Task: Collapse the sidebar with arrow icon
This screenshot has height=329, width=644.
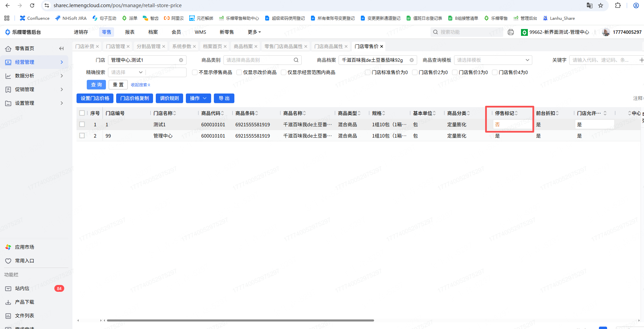Action: [61, 48]
